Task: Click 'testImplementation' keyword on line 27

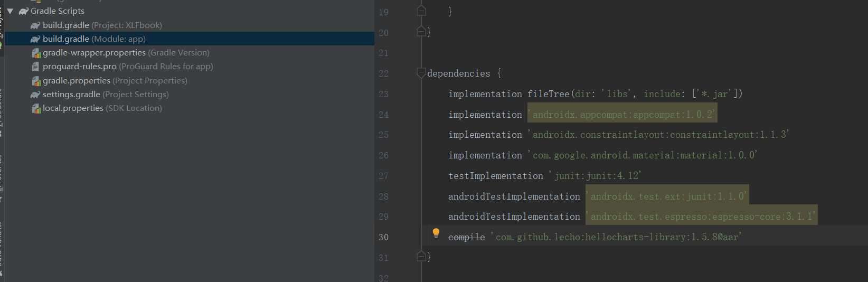Action: tap(496, 176)
